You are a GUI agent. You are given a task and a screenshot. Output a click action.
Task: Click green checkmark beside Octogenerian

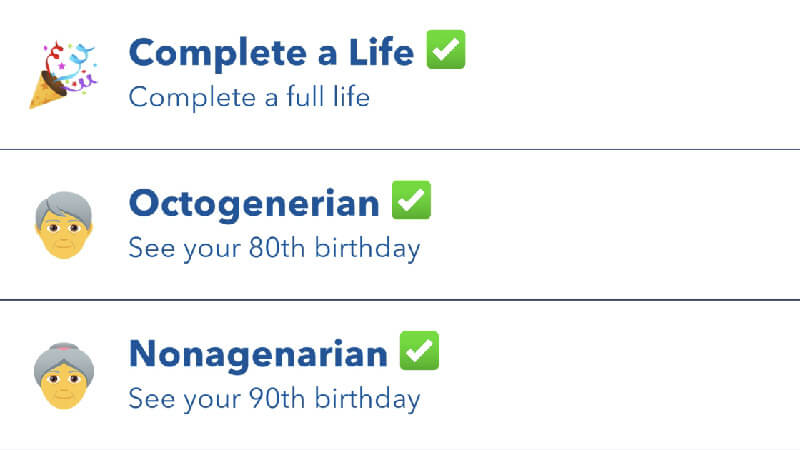pos(411,200)
